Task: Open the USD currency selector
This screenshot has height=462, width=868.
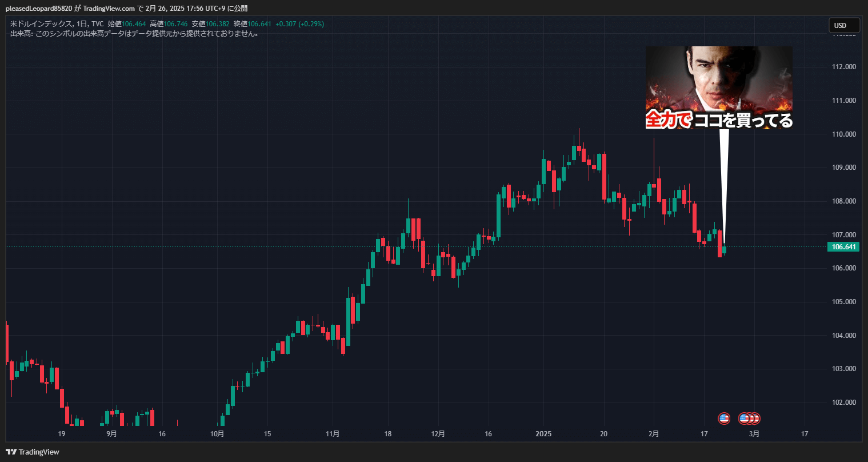Action: (x=844, y=26)
